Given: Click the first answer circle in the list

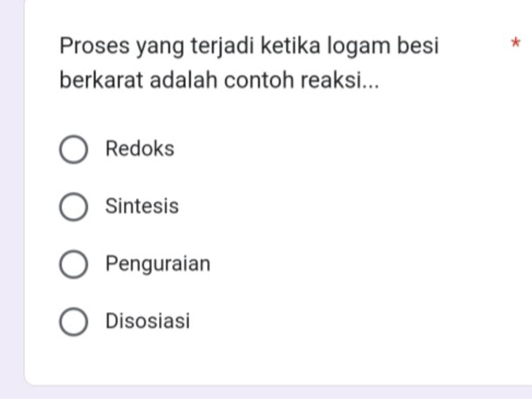Looking at the screenshot, I should click(74, 149).
